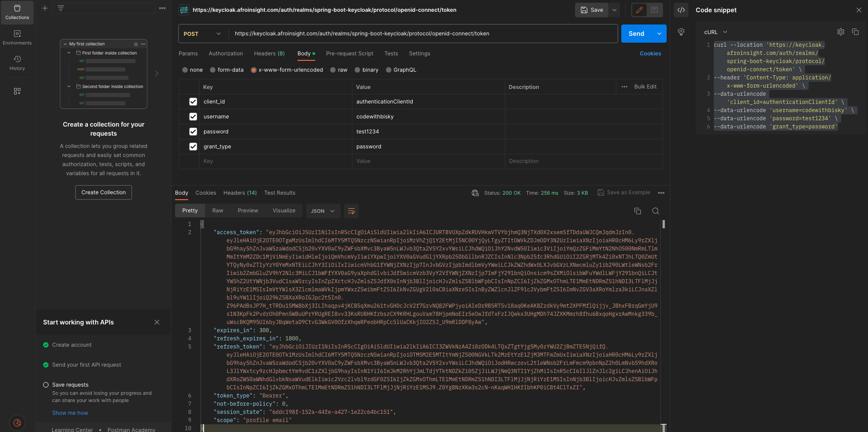
Task: Toggle the code snippet panel icon
Action: coord(681,10)
